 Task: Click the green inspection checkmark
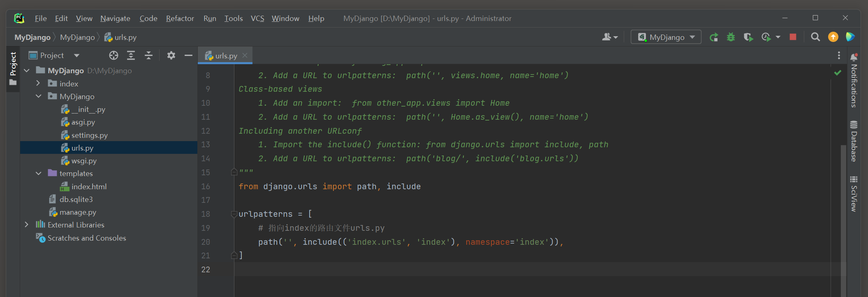click(838, 73)
